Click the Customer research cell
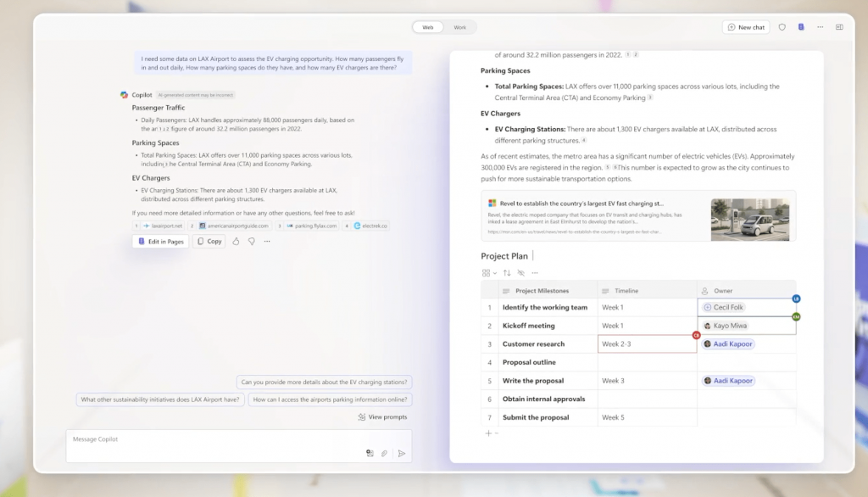Image resolution: width=868 pixels, height=497 pixels. coord(548,344)
